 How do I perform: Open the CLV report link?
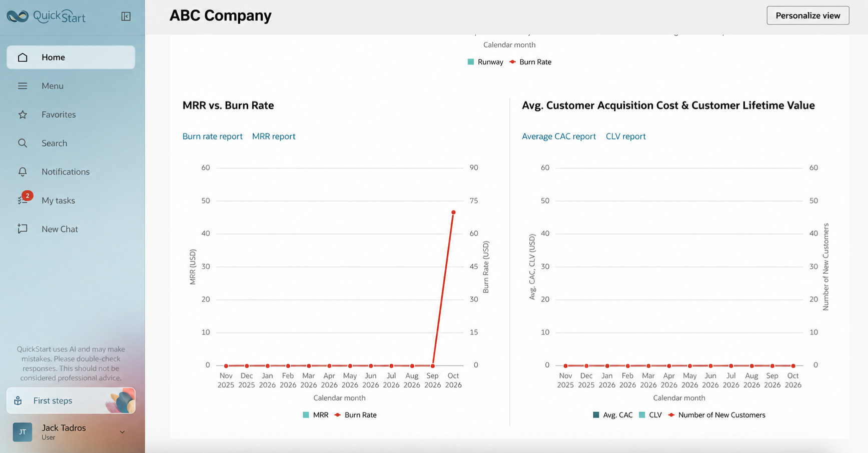[x=625, y=136]
